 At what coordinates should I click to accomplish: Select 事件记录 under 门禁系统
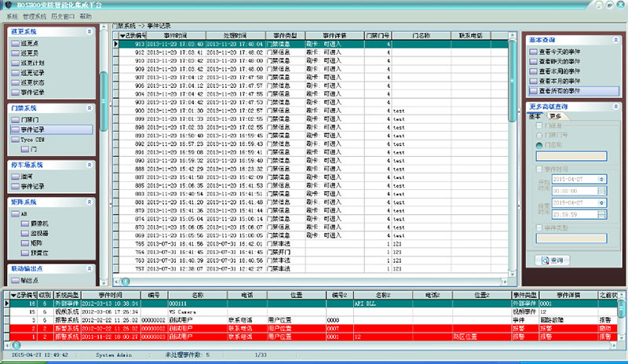(x=31, y=129)
